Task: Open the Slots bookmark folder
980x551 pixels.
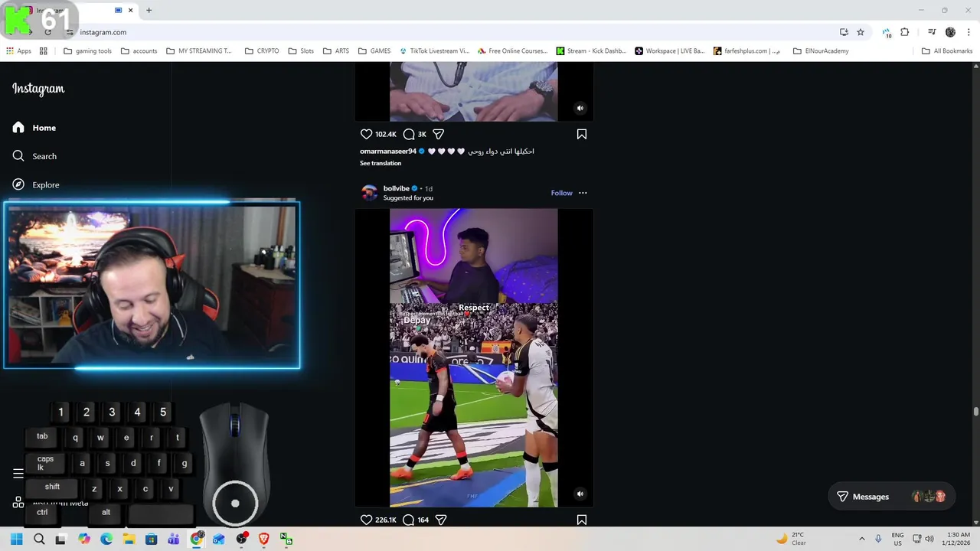Action: 301,51
